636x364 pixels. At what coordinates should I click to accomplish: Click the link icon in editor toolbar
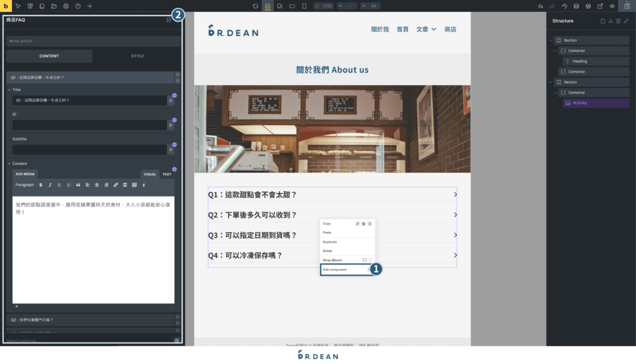(116, 185)
